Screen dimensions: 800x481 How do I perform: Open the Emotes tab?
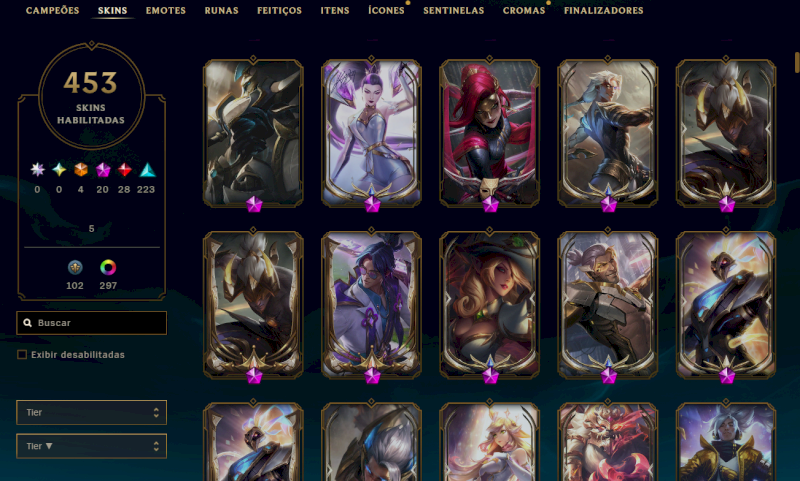tap(166, 10)
